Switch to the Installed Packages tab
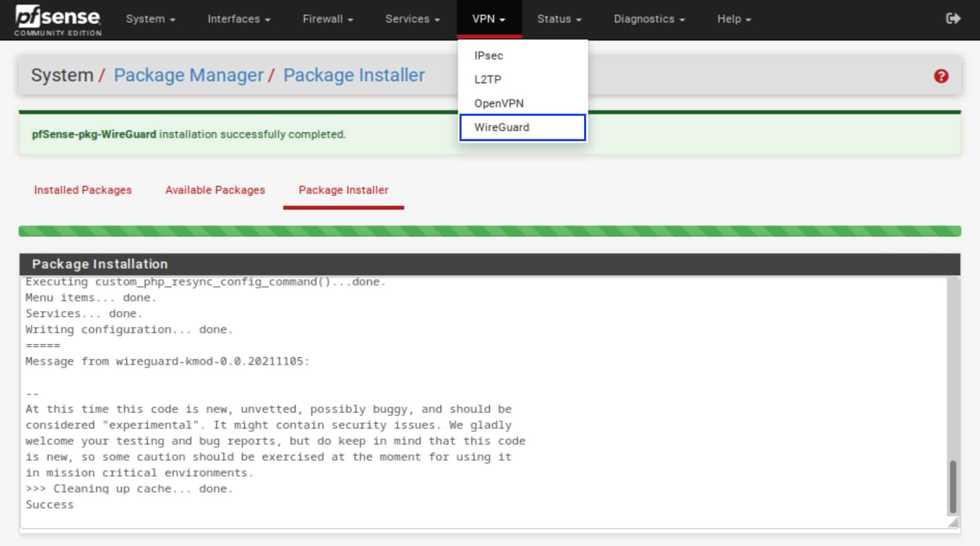Screen dimensions: 980x546 point(83,190)
